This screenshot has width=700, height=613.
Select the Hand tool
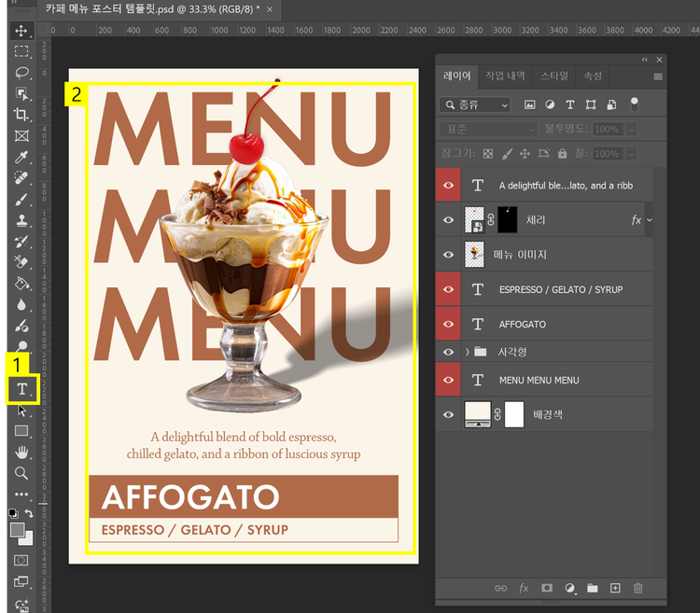pyautogui.click(x=21, y=453)
